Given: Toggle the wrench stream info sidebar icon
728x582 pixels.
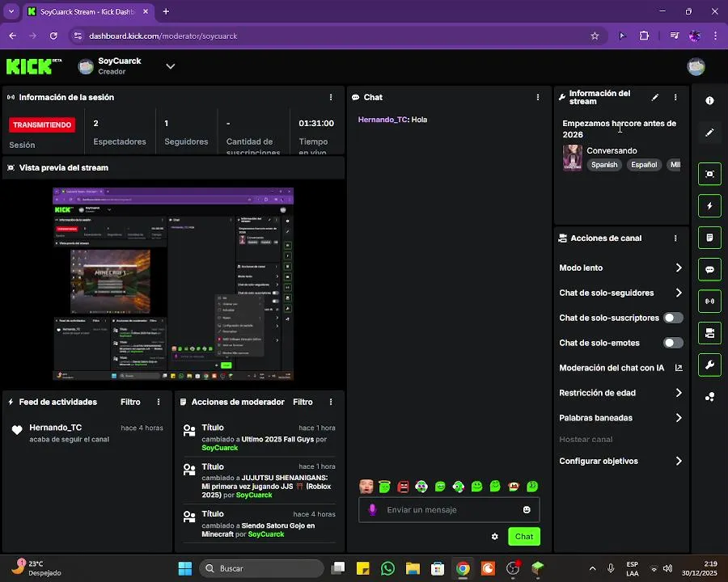Looking at the screenshot, I should tap(709, 365).
